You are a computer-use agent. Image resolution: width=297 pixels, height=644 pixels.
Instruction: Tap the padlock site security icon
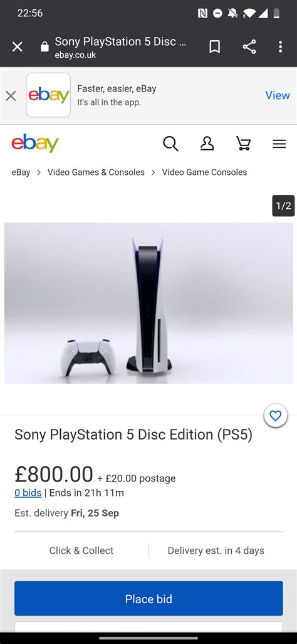tap(44, 47)
